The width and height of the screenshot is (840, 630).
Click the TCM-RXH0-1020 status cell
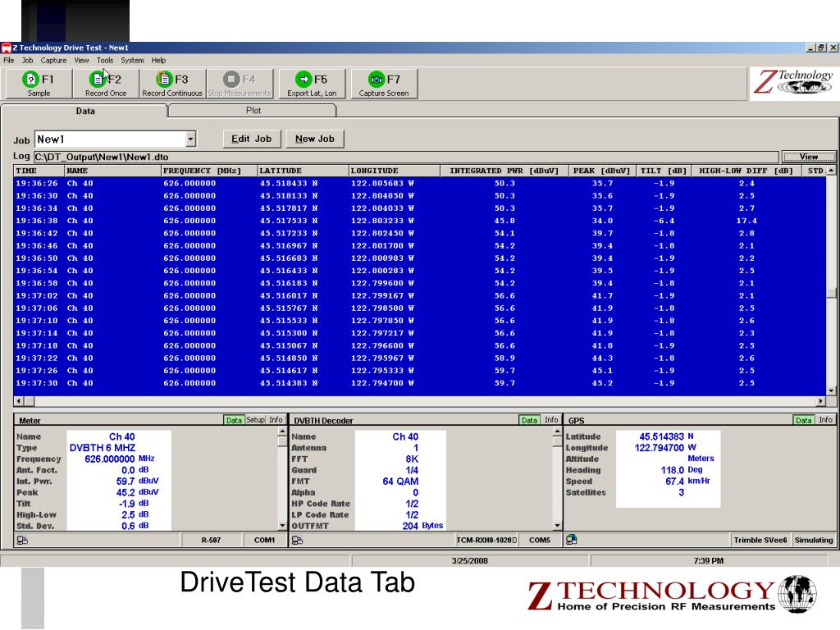click(x=487, y=540)
